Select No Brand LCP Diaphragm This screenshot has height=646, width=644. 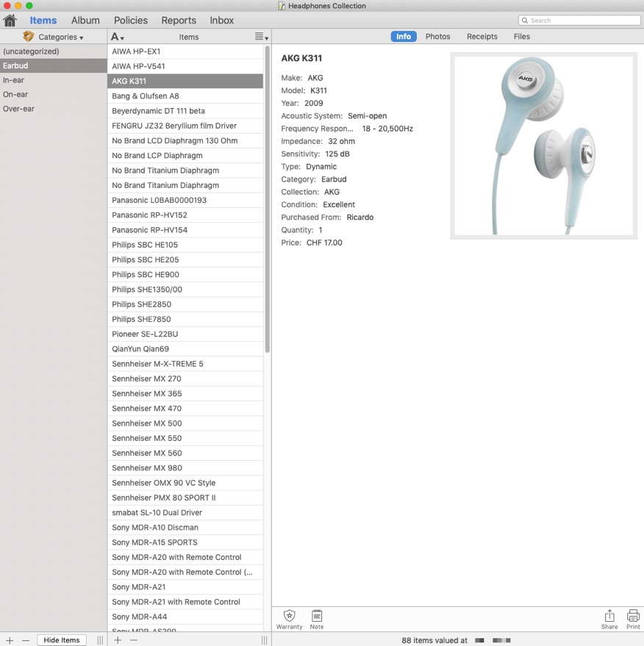click(x=185, y=155)
